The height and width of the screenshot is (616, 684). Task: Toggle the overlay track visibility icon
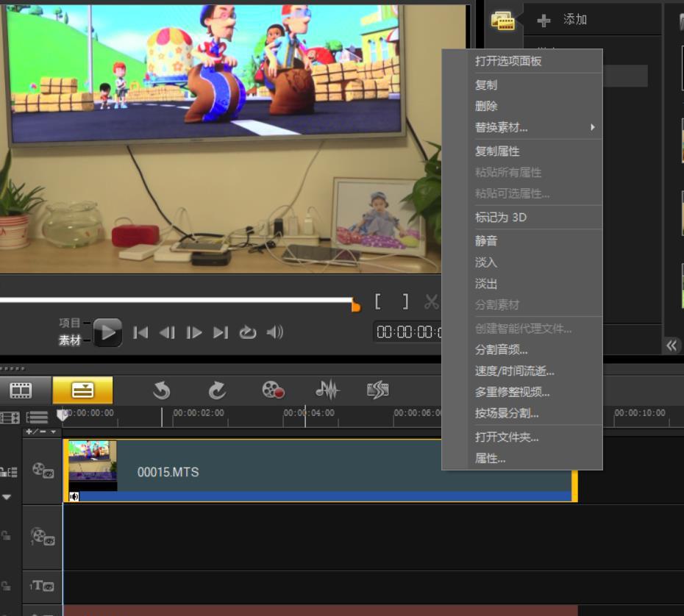(43, 537)
